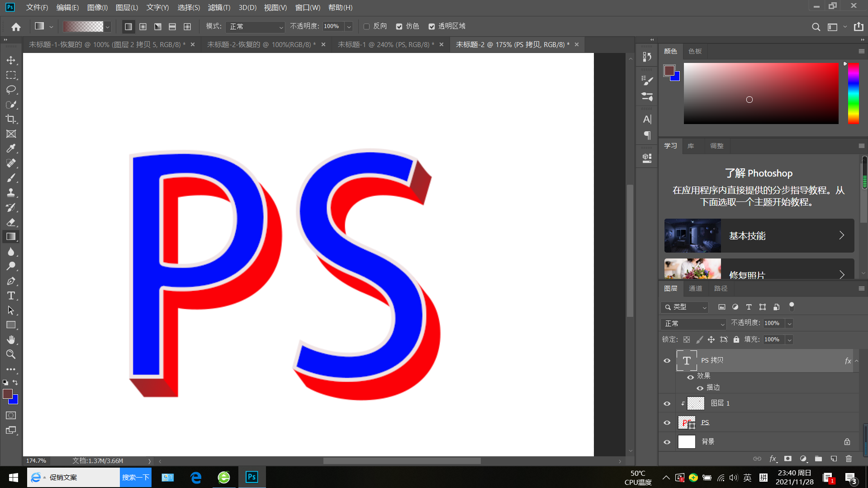Select the Lasso tool
Viewport: 868px width, 488px height.
tap(11, 90)
